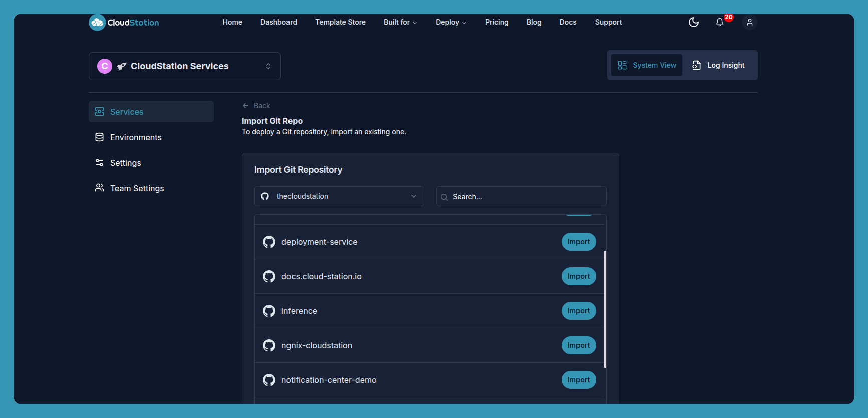The width and height of the screenshot is (868, 418).
Task: Click GitHub icon next to ngnix-cloudstation
Action: point(269,346)
